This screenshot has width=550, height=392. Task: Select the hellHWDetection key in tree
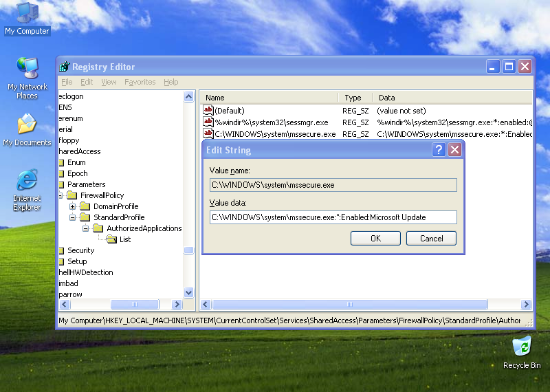[x=85, y=272]
